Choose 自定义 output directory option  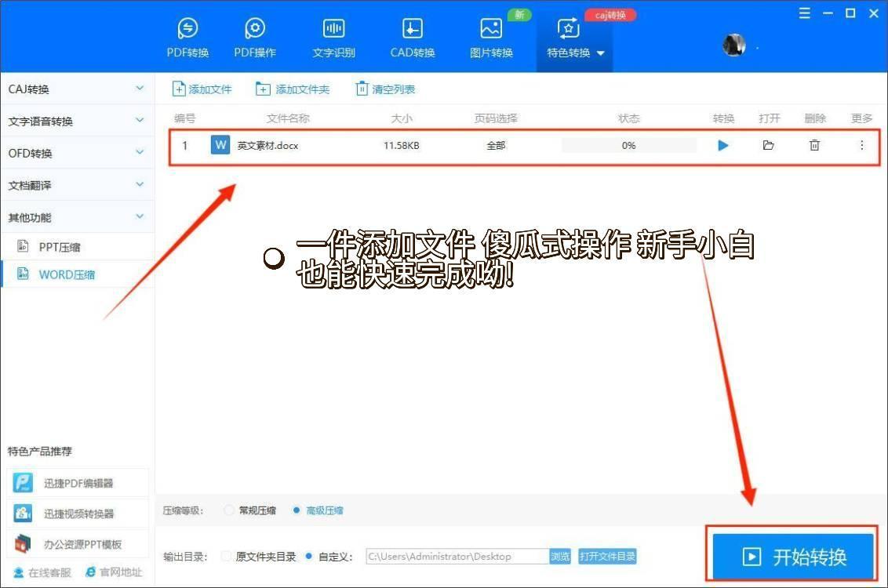(308, 557)
